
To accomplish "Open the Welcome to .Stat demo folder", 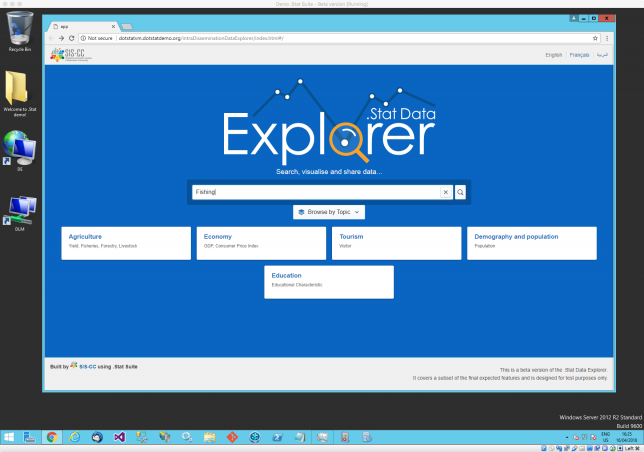I will (20, 94).
